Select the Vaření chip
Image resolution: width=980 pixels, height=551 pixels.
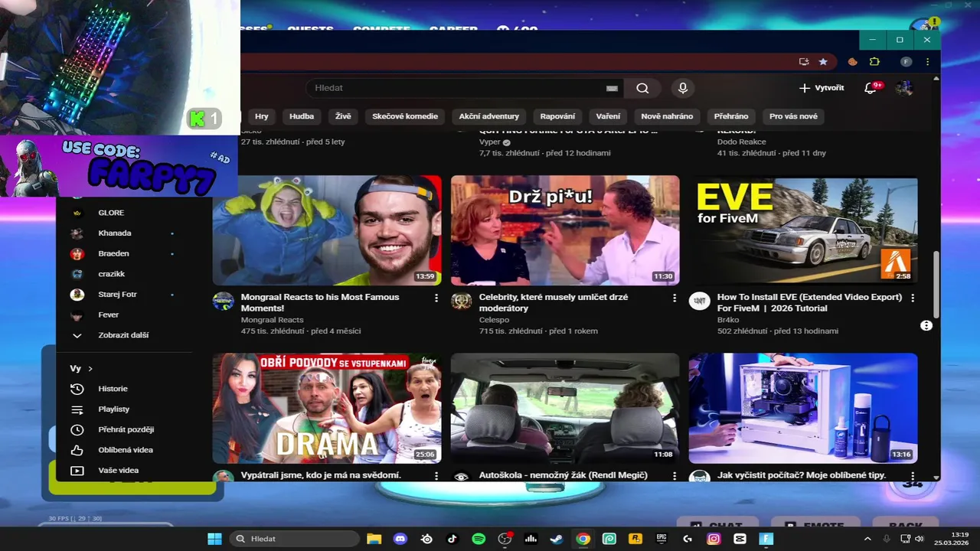pos(609,116)
